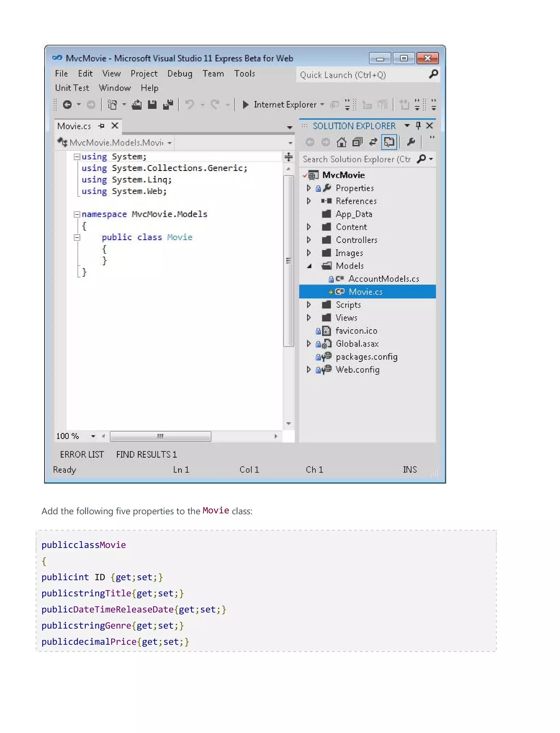Expand the Controllers folder

(309, 240)
